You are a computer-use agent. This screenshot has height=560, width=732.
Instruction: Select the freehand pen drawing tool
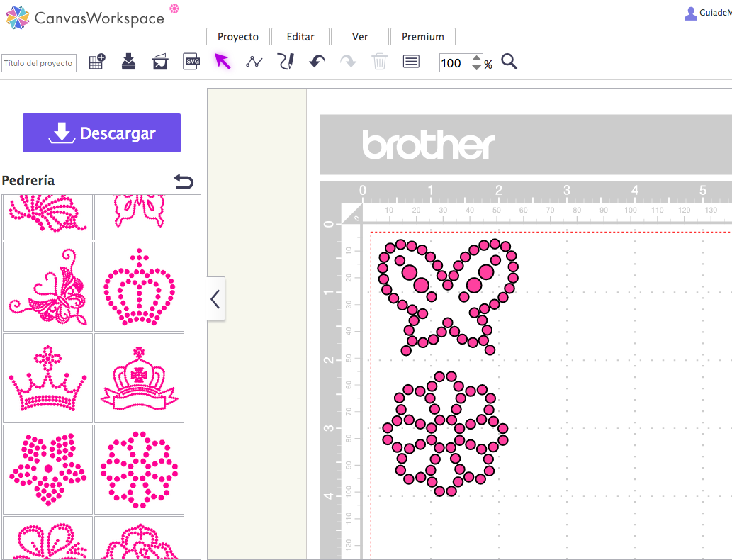[286, 61]
